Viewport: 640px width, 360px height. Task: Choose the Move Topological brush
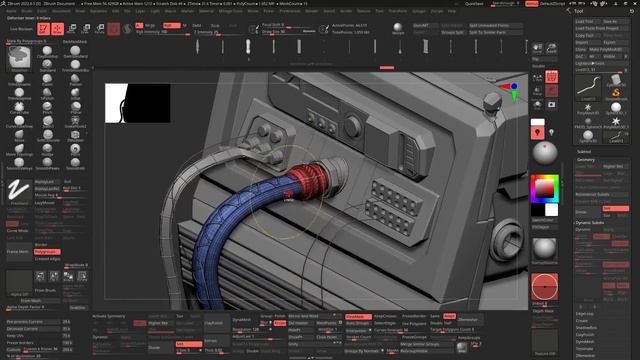click(x=19, y=150)
